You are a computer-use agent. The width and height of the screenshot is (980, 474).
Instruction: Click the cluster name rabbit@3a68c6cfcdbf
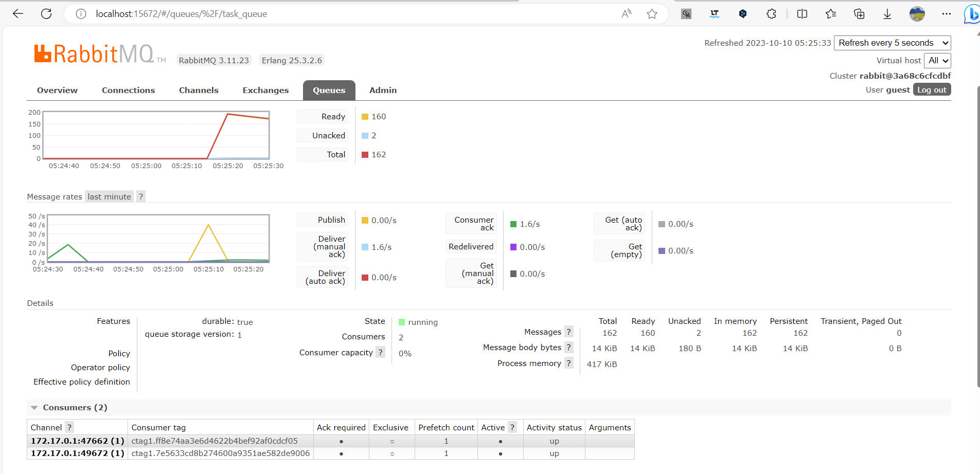[x=905, y=76]
